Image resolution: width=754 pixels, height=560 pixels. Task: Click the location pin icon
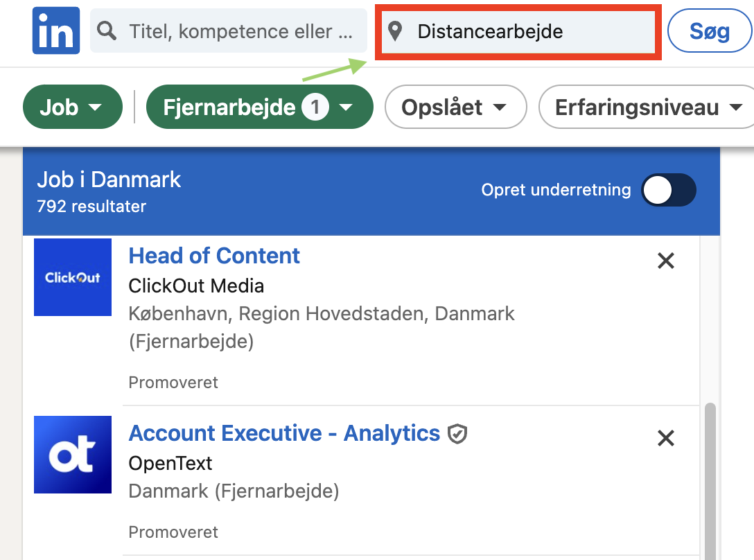(x=394, y=30)
